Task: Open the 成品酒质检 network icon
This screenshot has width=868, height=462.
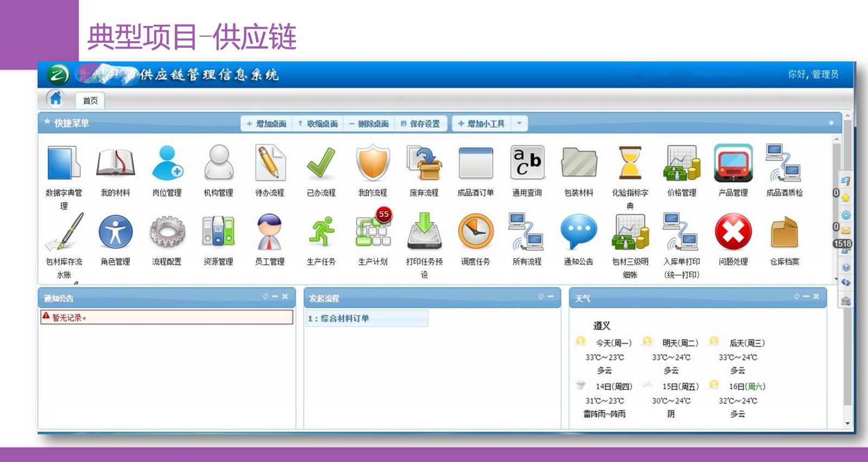Action: click(784, 163)
